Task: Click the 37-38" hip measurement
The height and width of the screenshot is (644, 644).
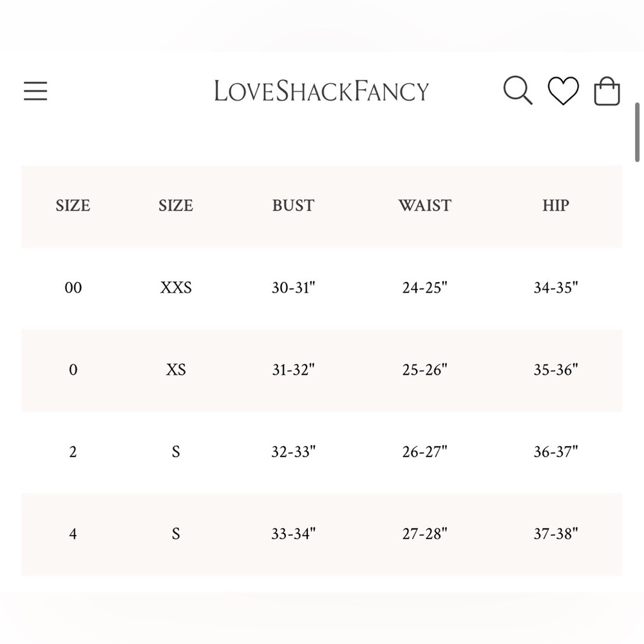Action: [556, 534]
